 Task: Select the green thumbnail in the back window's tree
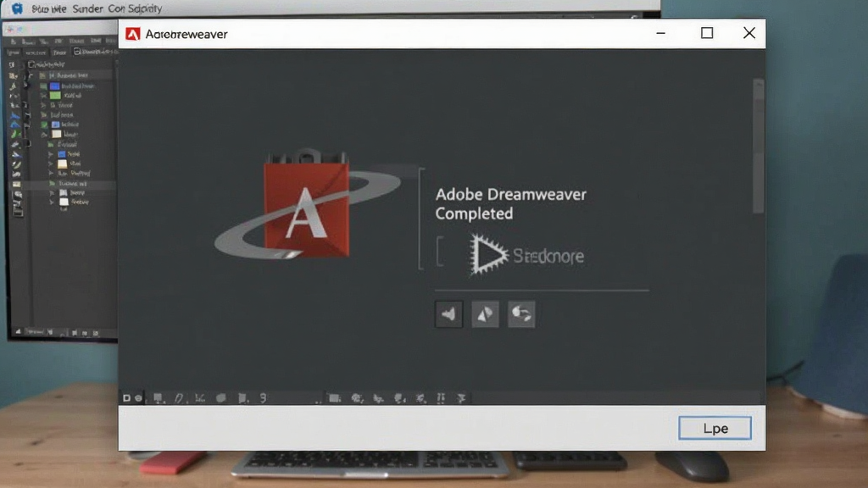(x=55, y=95)
